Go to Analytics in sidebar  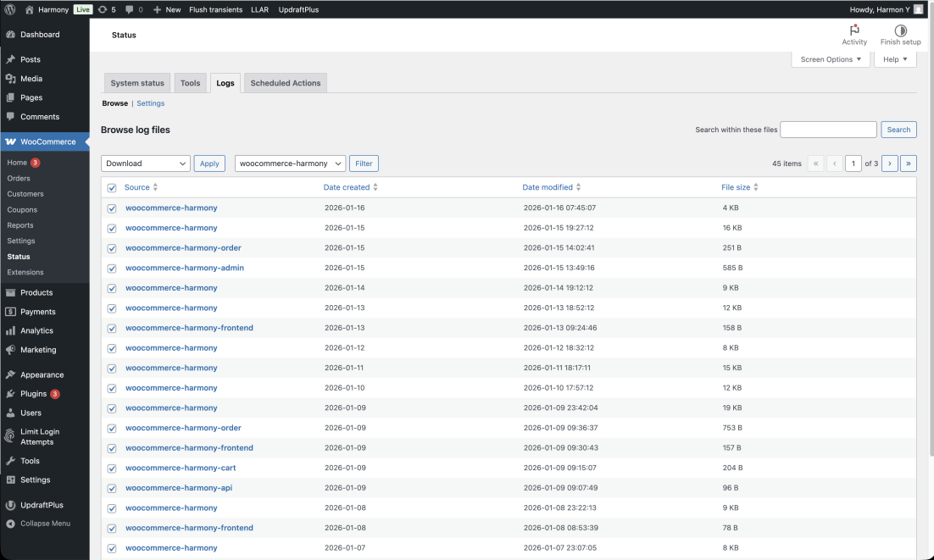(36, 330)
